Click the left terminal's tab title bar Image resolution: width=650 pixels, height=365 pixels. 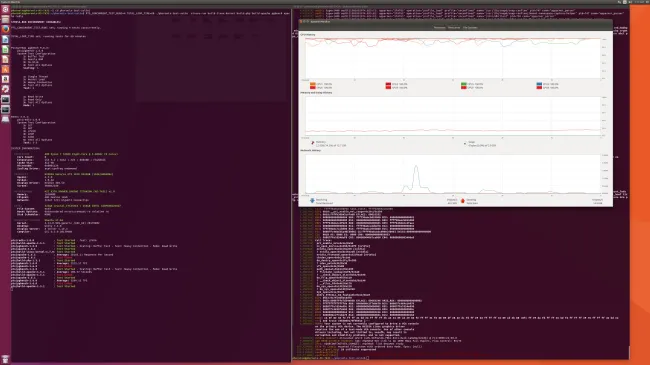point(151,7)
